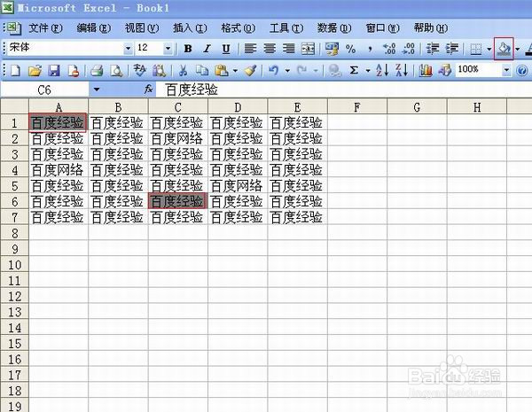Decrease decimal places
Viewport: 532px width, 412px height.
408,49
